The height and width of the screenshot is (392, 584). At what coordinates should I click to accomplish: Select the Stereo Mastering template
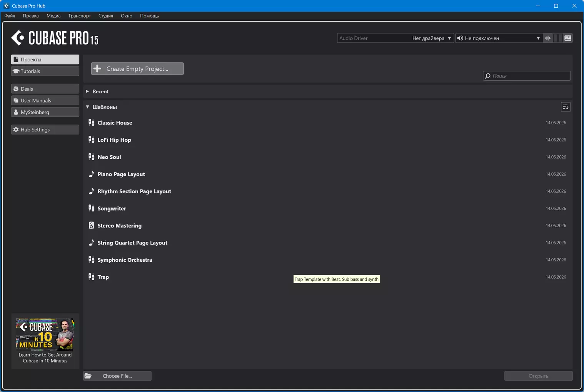[x=120, y=226]
